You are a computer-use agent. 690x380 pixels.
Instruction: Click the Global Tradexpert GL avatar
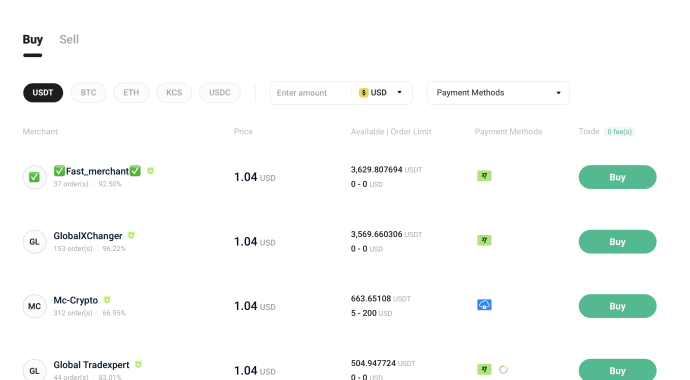pyautogui.click(x=34, y=370)
